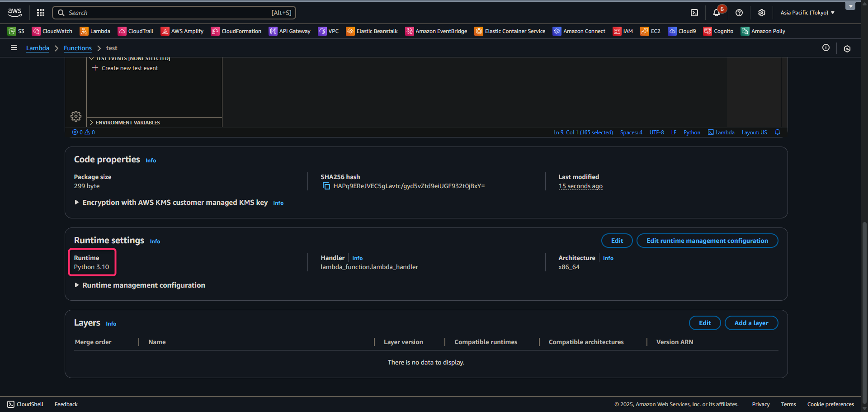Click Edit runtime management configuration button

click(707, 241)
